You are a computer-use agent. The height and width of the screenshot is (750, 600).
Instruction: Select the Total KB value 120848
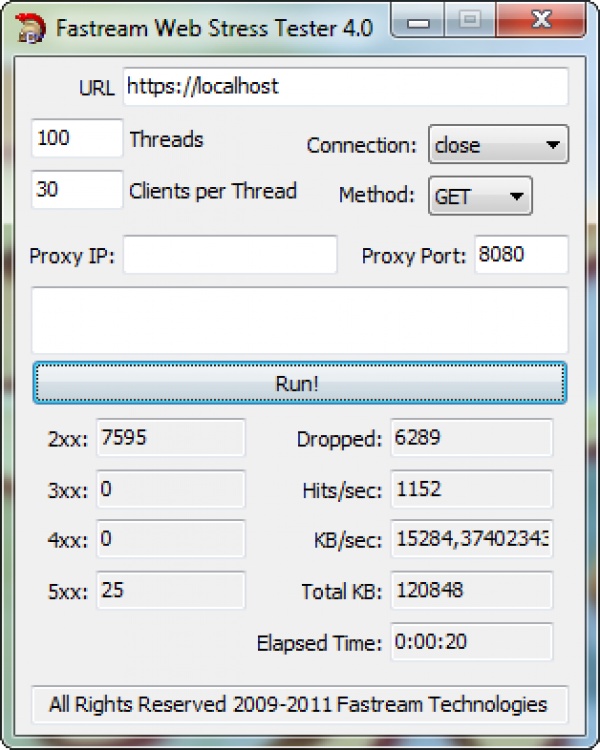coord(472,590)
